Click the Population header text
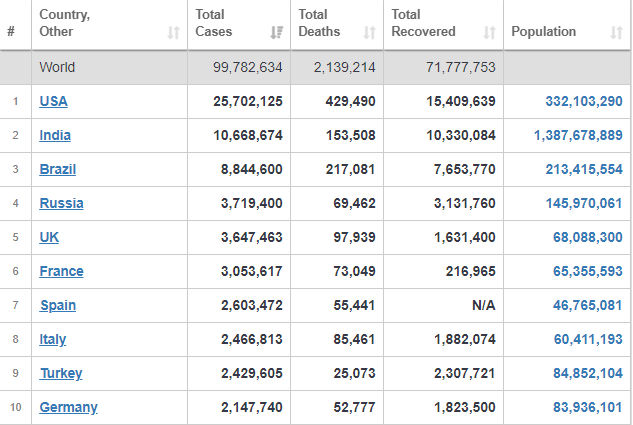 click(x=543, y=31)
